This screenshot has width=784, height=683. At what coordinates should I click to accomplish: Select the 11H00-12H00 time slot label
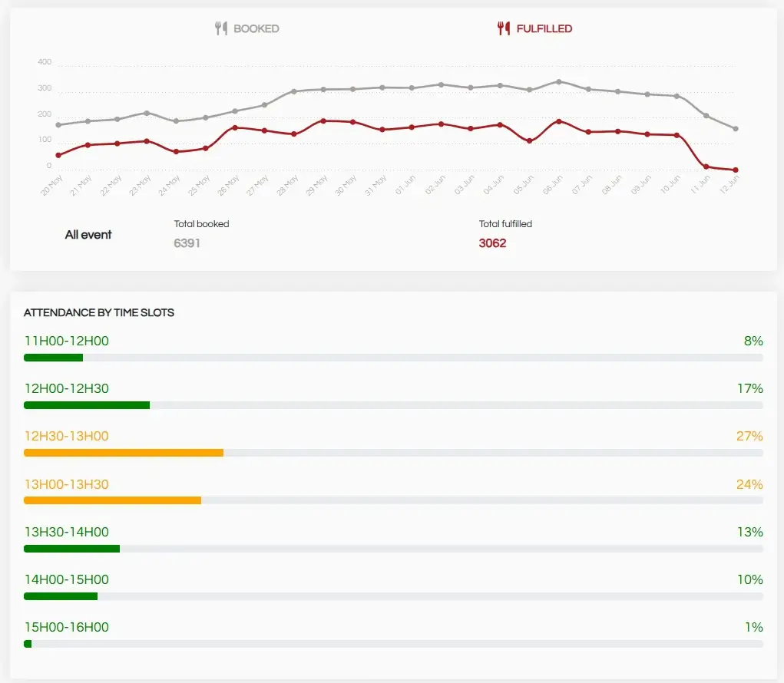(x=67, y=341)
